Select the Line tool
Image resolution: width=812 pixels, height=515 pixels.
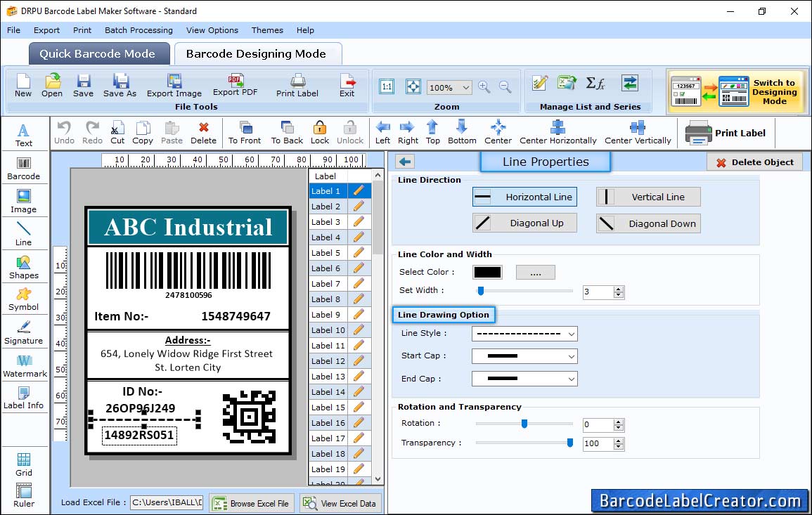23,235
